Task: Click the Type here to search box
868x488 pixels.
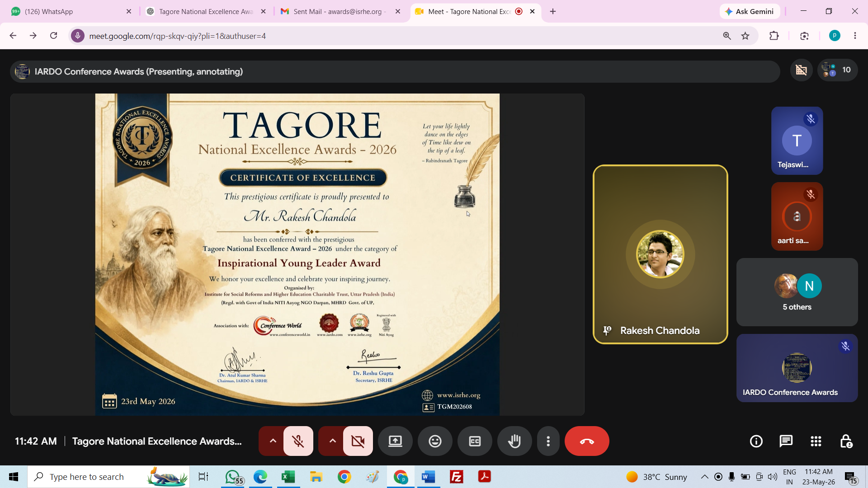Action: coord(108,477)
